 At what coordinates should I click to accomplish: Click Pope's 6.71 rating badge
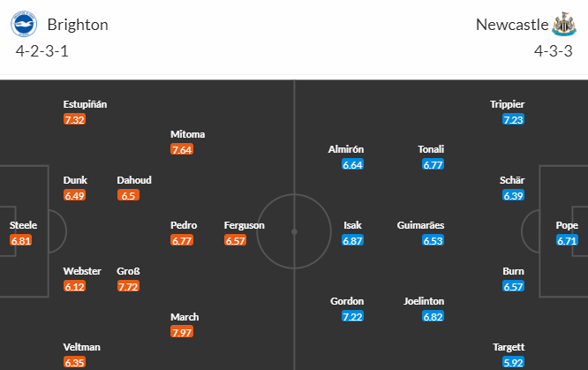tap(567, 240)
